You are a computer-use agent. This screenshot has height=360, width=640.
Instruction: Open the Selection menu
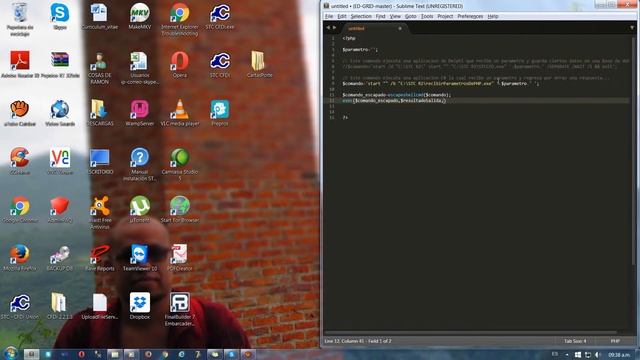[361, 16]
